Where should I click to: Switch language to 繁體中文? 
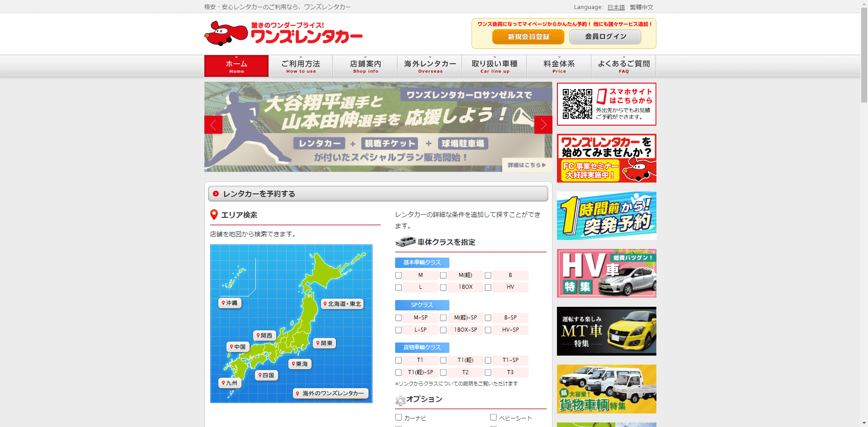[x=642, y=7]
